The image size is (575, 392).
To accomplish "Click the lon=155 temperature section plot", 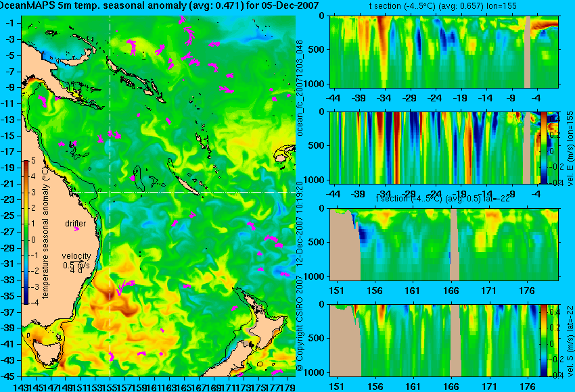I will [444, 51].
